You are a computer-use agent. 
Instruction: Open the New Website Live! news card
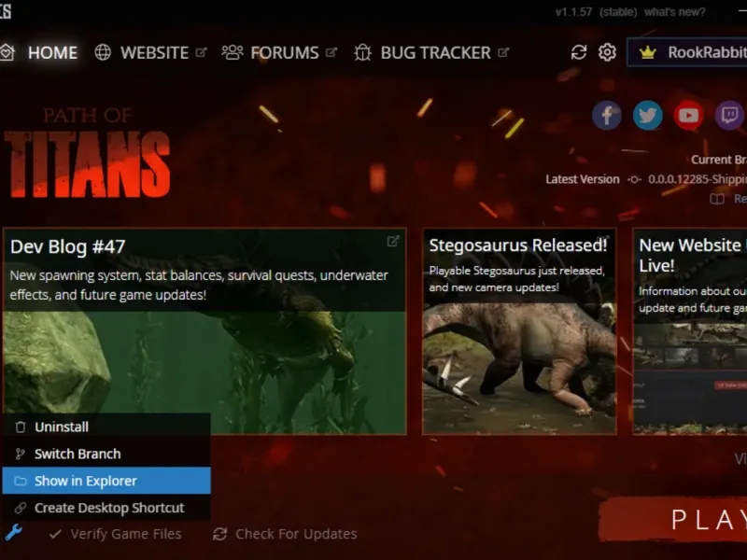(x=690, y=331)
